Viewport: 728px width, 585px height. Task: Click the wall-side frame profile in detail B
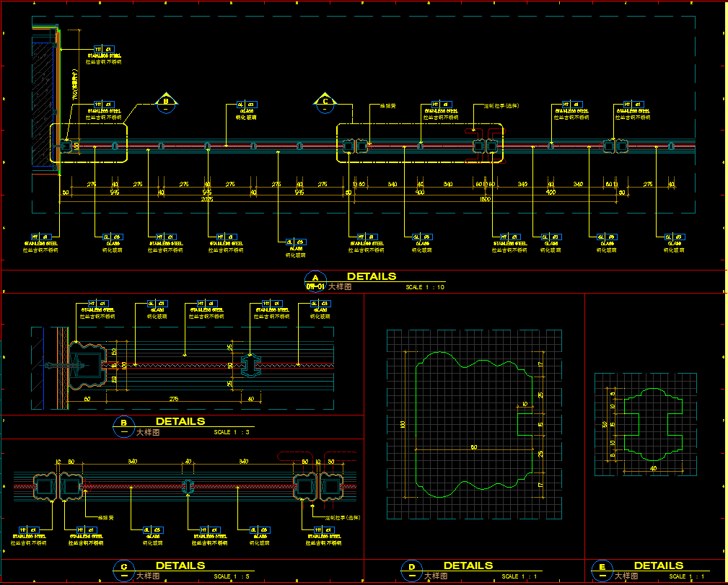[x=87, y=366]
